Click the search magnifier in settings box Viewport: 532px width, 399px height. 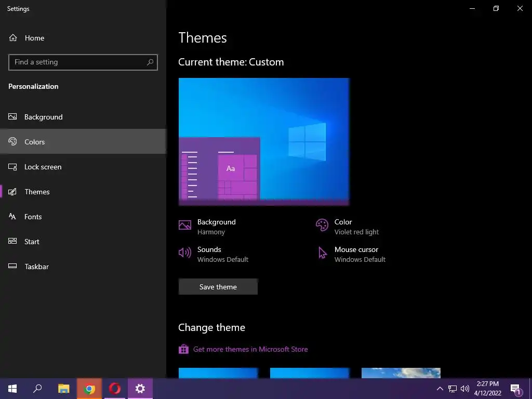[150, 62]
